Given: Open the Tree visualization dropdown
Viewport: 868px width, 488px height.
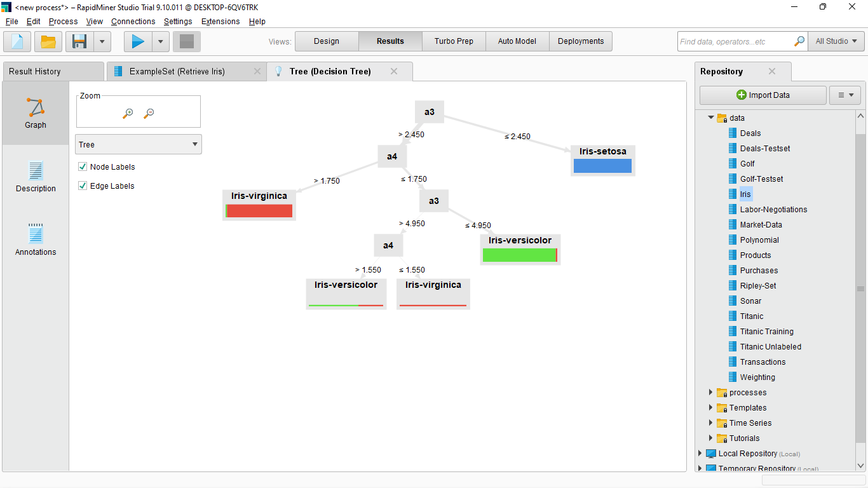Looking at the screenshot, I should [138, 144].
